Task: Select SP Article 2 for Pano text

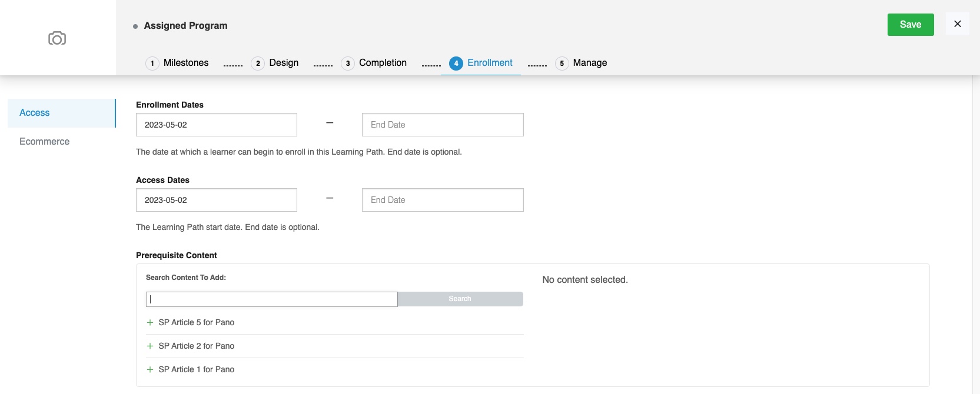Action: click(x=197, y=346)
